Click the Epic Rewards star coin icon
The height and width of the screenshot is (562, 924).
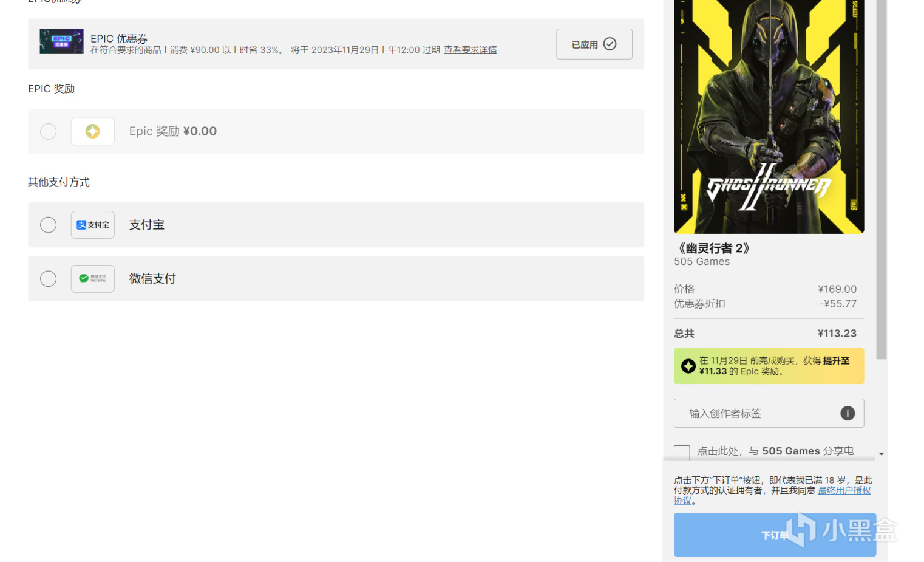pyautogui.click(x=93, y=131)
